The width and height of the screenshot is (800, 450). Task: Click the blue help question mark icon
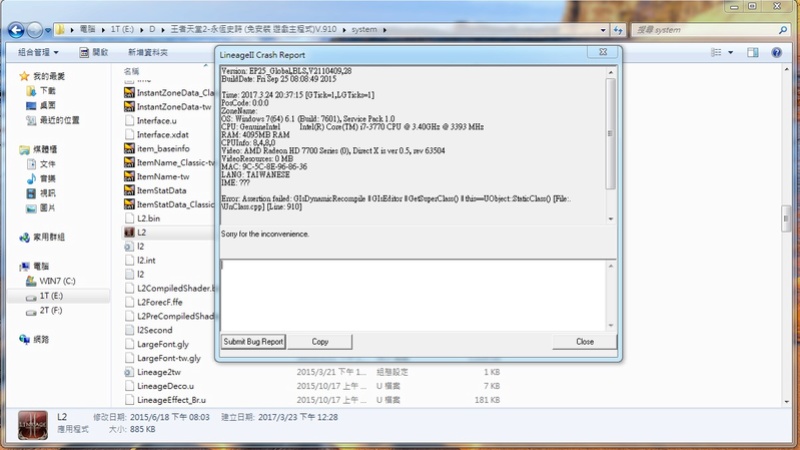[x=777, y=52]
